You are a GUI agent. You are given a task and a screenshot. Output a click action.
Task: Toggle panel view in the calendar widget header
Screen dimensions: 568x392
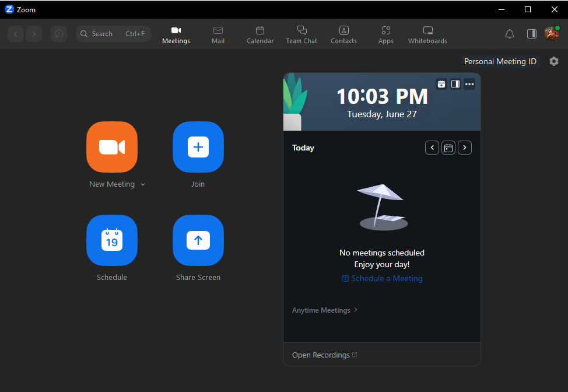click(x=455, y=84)
